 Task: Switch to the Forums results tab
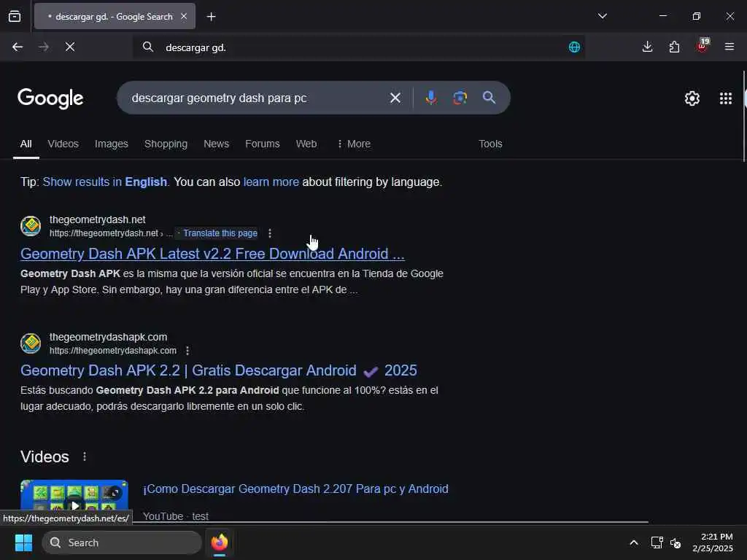(263, 144)
